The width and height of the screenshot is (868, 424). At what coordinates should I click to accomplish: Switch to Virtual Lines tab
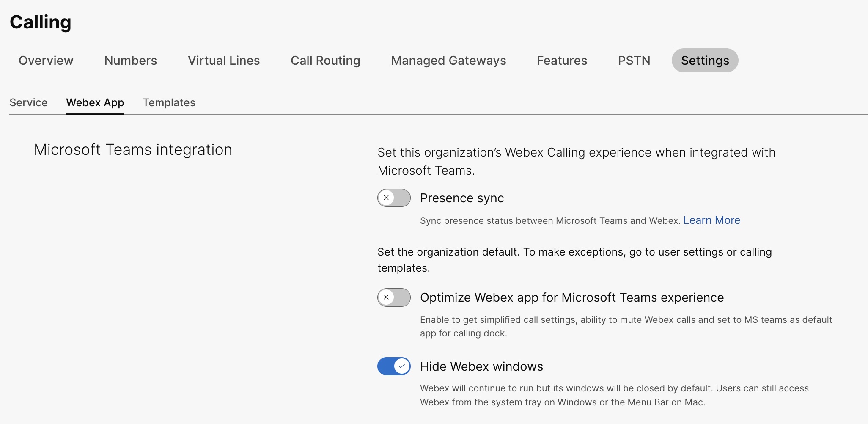[x=224, y=61]
